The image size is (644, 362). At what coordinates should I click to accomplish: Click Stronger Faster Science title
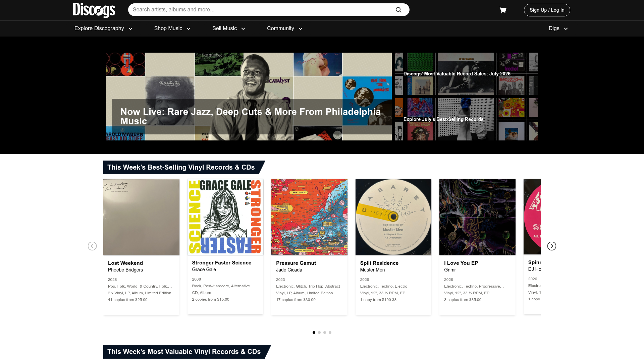coord(222,263)
